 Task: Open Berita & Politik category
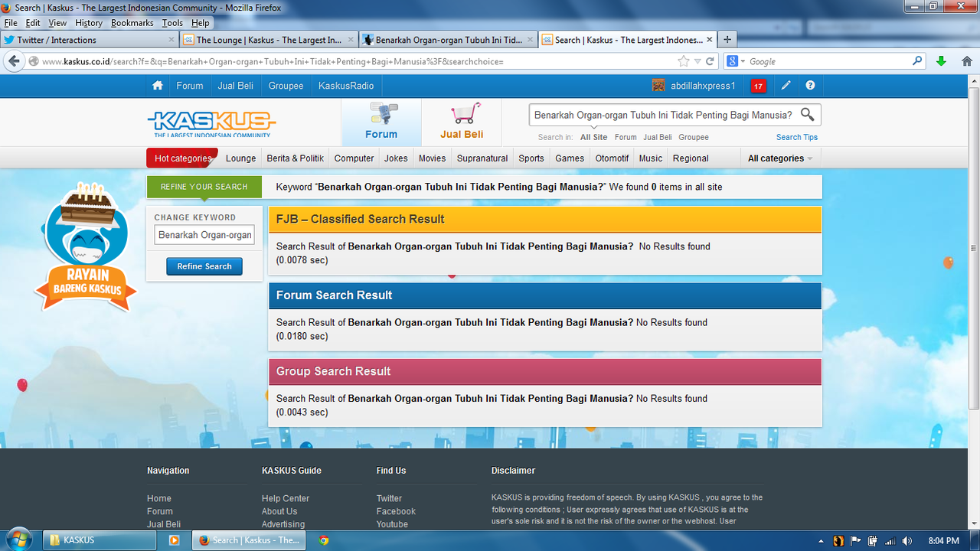coord(295,158)
